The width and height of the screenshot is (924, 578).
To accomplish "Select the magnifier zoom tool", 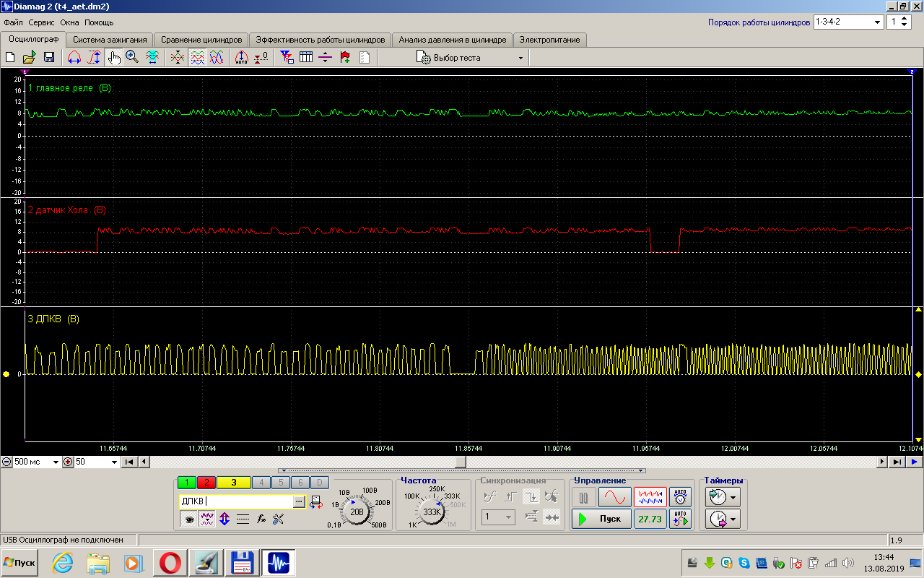I will (x=132, y=58).
